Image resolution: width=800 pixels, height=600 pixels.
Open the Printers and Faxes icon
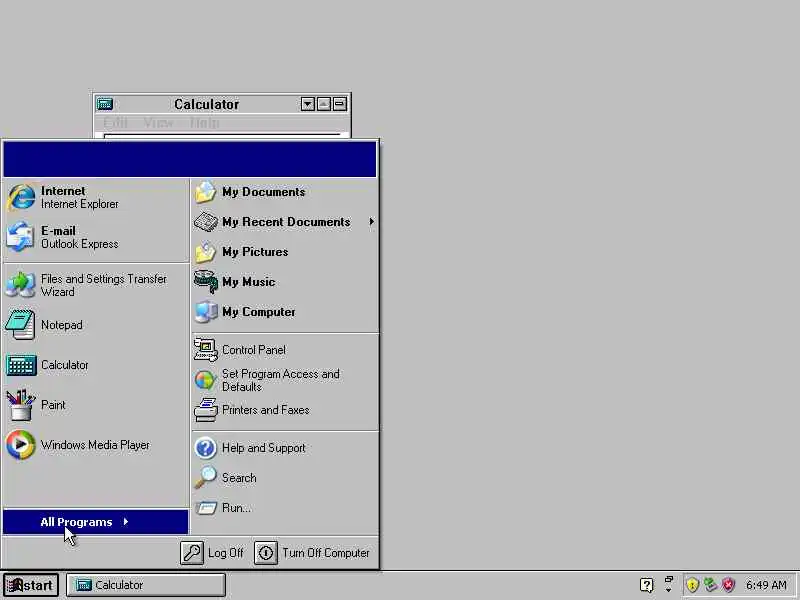[x=206, y=410]
